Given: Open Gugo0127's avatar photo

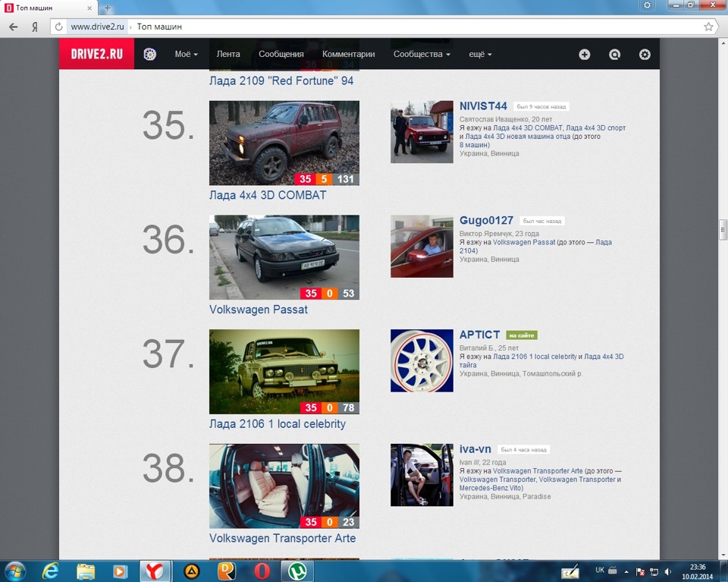Looking at the screenshot, I should [422, 246].
